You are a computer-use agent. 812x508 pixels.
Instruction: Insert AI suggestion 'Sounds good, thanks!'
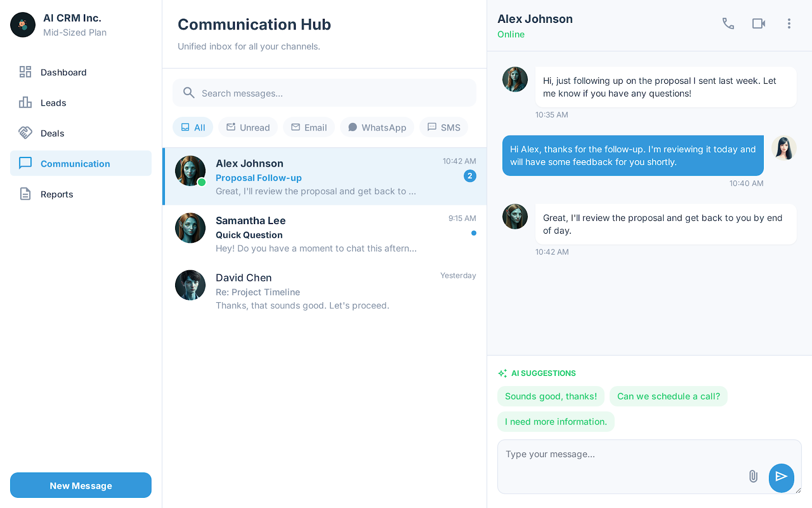pyautogui.click(x=551, y=396)
